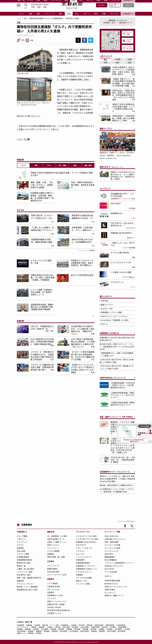Click the 紙面ビューアー button
The height and width of the screenshot is (644, 152).
[x=115, y=5]
